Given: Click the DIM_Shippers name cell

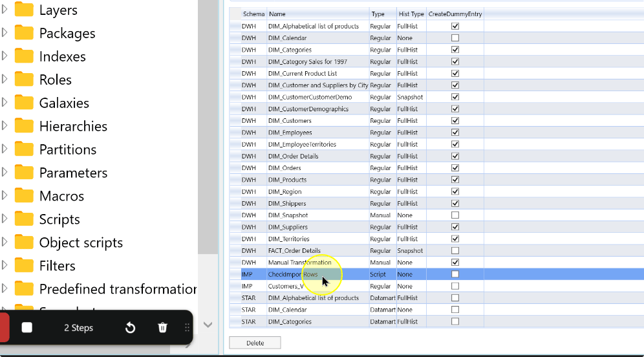Looking at the screenshot, I should tap(318, 203).
